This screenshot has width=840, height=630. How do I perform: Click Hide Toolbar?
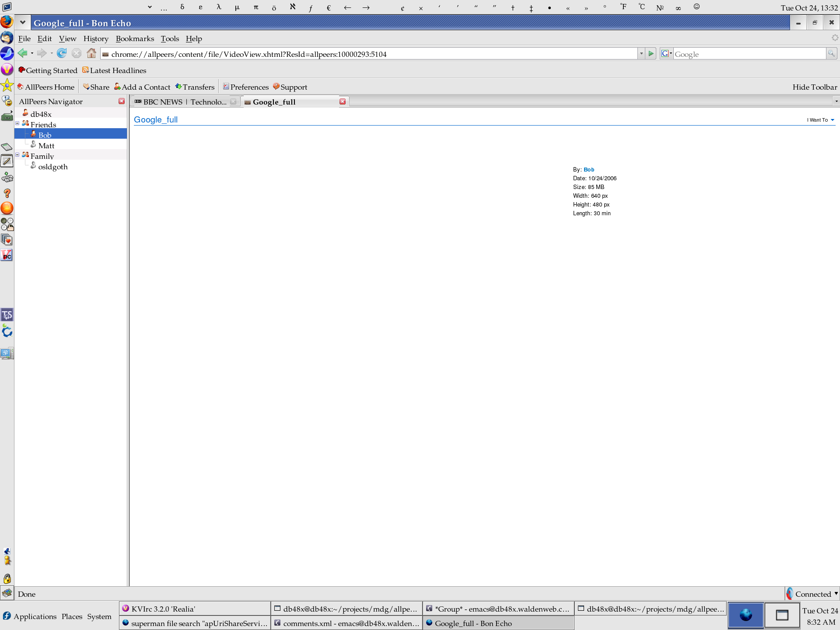[x=815, y=87]
